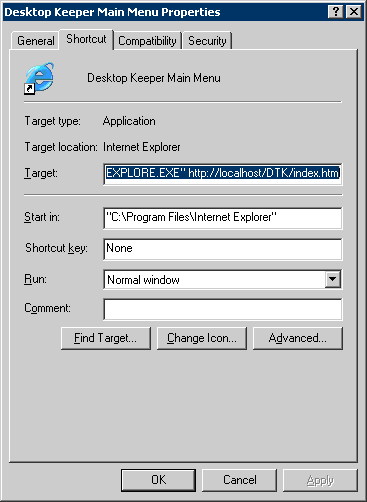Image resolution: width=367 pixels, height=502 pixels.
Task: Click the 'Target:' label
Action: pyautogui.click(x=41, y=173)
